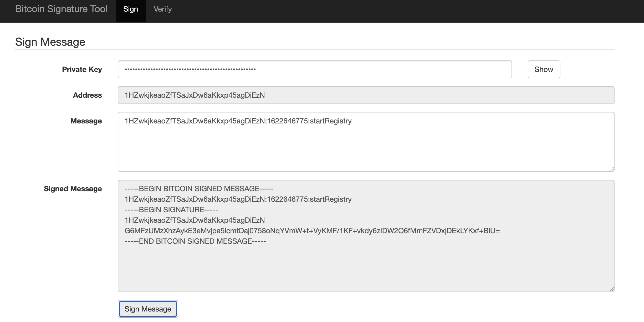The height and width of the screenshot is (322, 644).
Task: Focus the masked Private Key field
Action: [x=315, y=69]
